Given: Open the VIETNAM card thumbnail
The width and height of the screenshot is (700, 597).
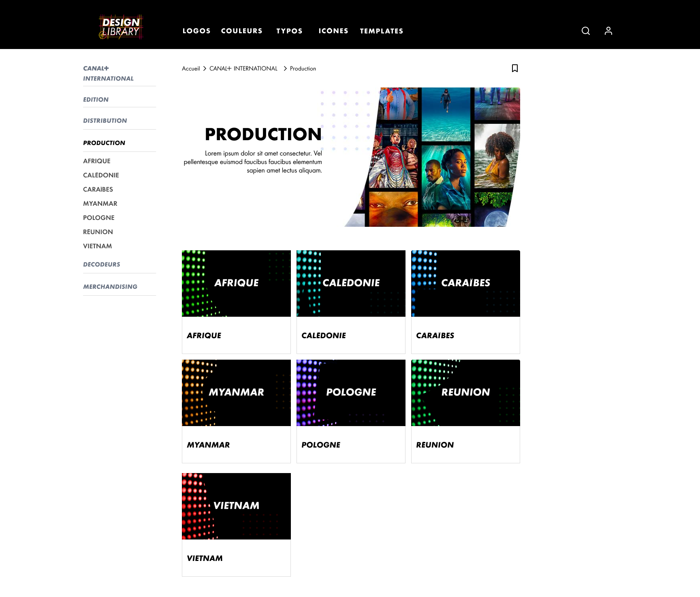Looking at the screenshot, I should tap(236, 506).
